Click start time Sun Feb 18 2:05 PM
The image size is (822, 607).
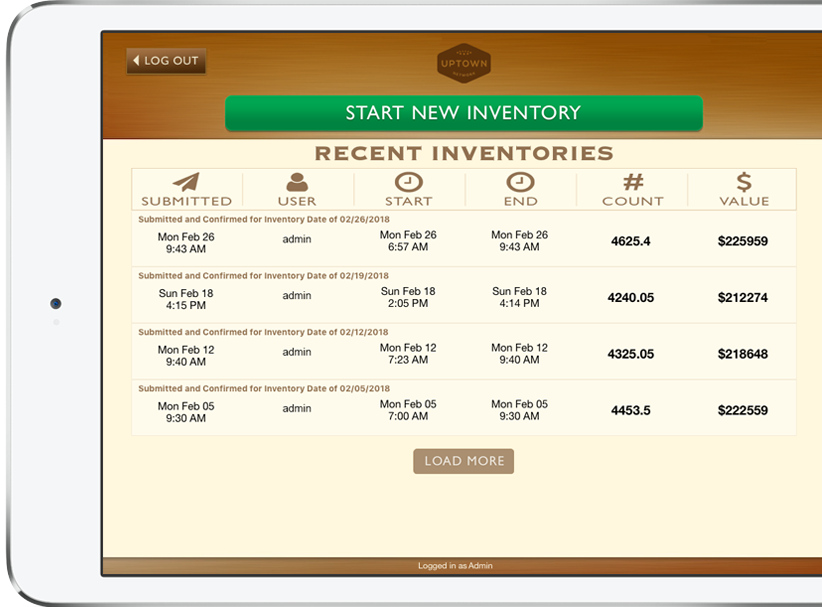point(408,297)
